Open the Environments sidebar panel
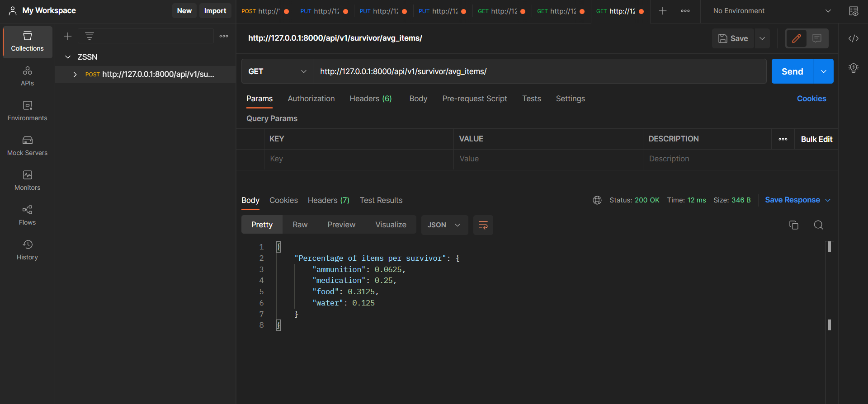The image size is (868, 404). click(27, 111)
